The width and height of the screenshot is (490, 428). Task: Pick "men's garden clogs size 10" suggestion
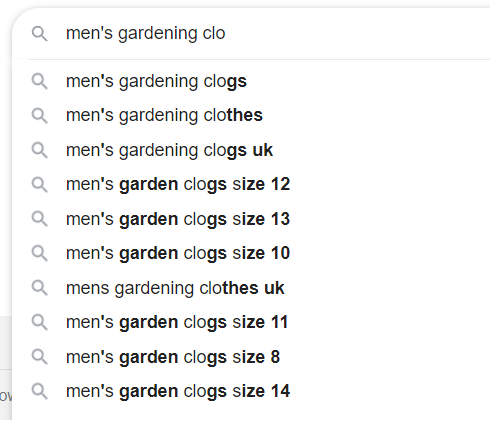[251, 253]
